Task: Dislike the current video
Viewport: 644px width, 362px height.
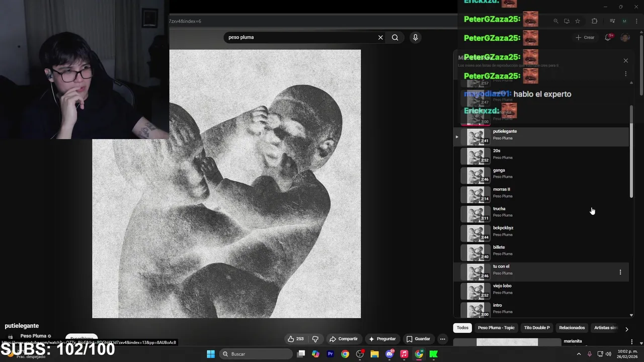Action: point(315,339)
